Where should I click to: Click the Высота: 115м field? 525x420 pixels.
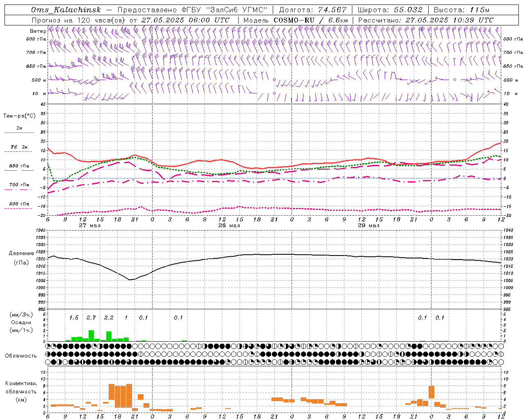click(461, 10)
